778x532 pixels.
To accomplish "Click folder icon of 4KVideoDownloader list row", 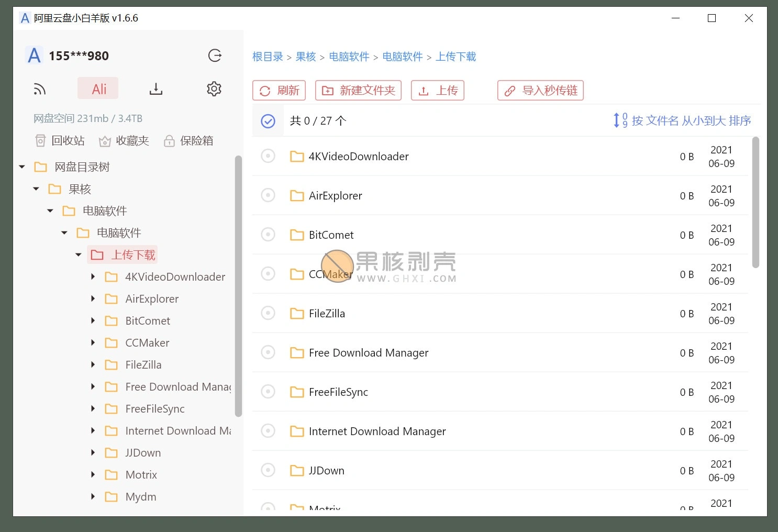I will pyautogui.click(x=297, y=156).
